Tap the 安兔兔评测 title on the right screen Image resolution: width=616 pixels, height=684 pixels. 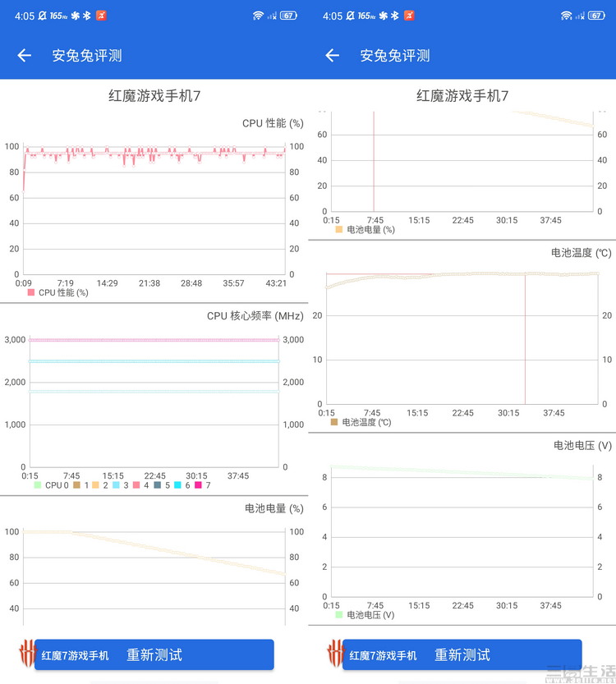395,55
